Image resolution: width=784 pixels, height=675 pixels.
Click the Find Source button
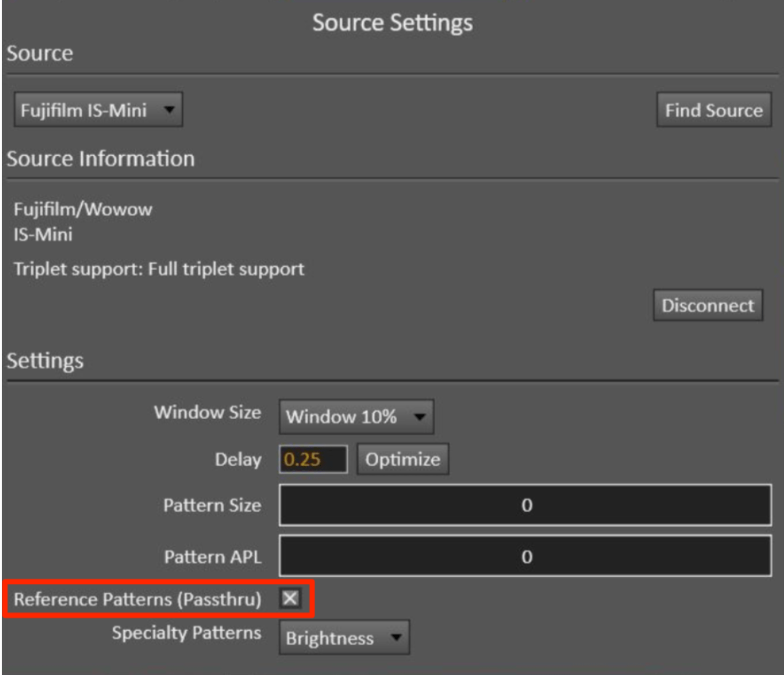pos(713,110)
